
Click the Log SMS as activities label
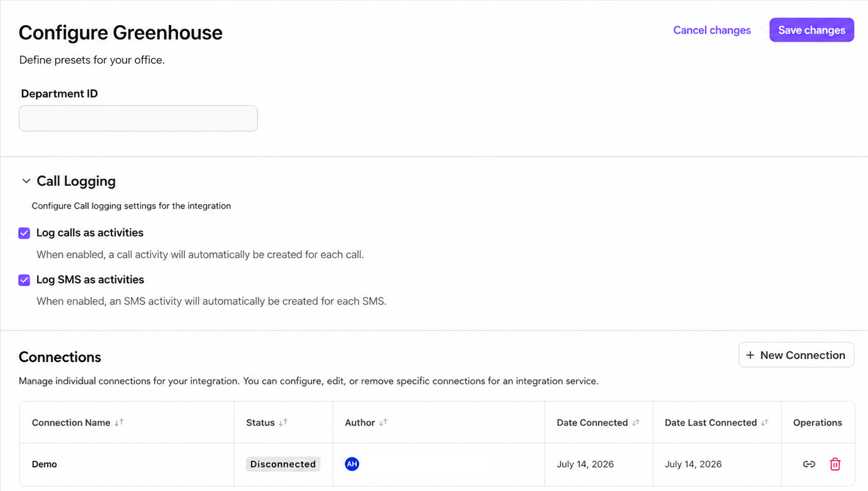[90, 280]
